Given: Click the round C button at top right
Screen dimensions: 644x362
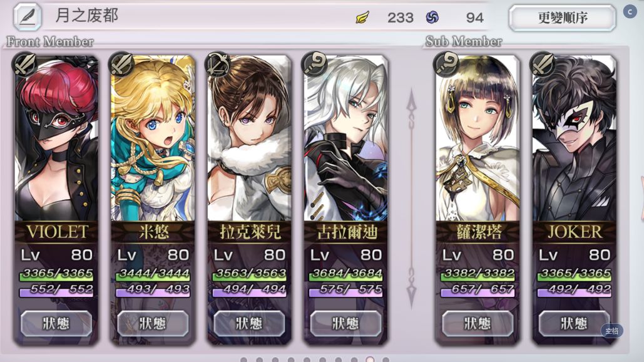Looking at the screenshot, I should [x=630, y=11].
